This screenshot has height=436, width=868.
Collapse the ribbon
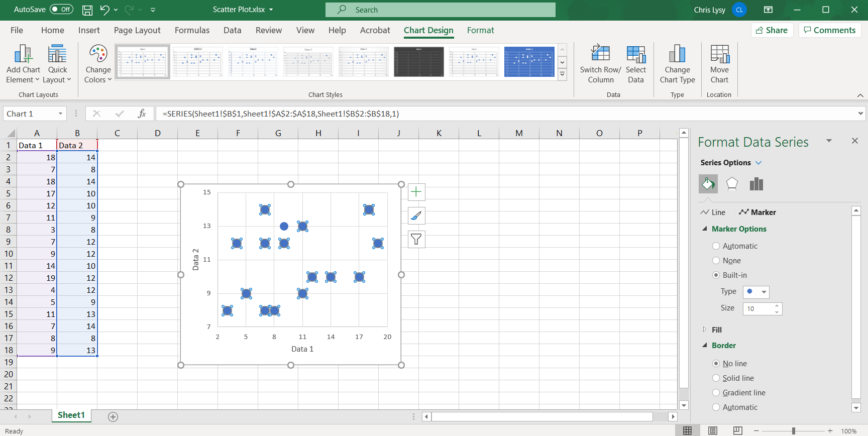pos(860,95)
